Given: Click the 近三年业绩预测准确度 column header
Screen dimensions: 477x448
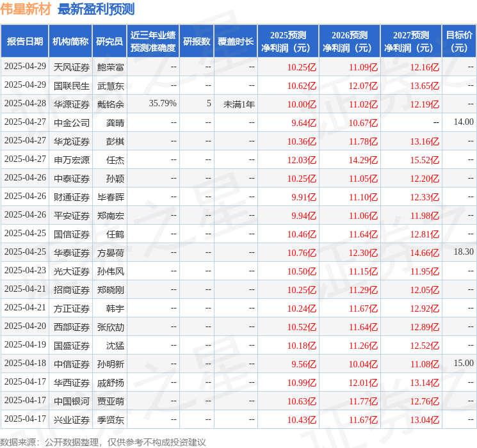Looking at the screenshot, I should pyautogui.click(x=153, y=42).
